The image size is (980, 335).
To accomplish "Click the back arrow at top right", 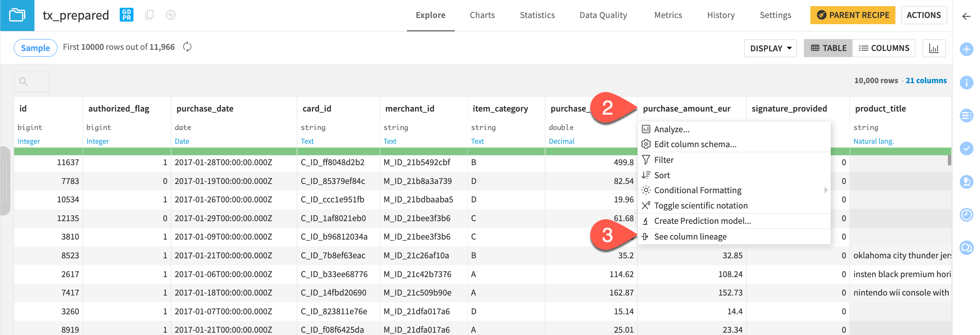I will (966, 16).
